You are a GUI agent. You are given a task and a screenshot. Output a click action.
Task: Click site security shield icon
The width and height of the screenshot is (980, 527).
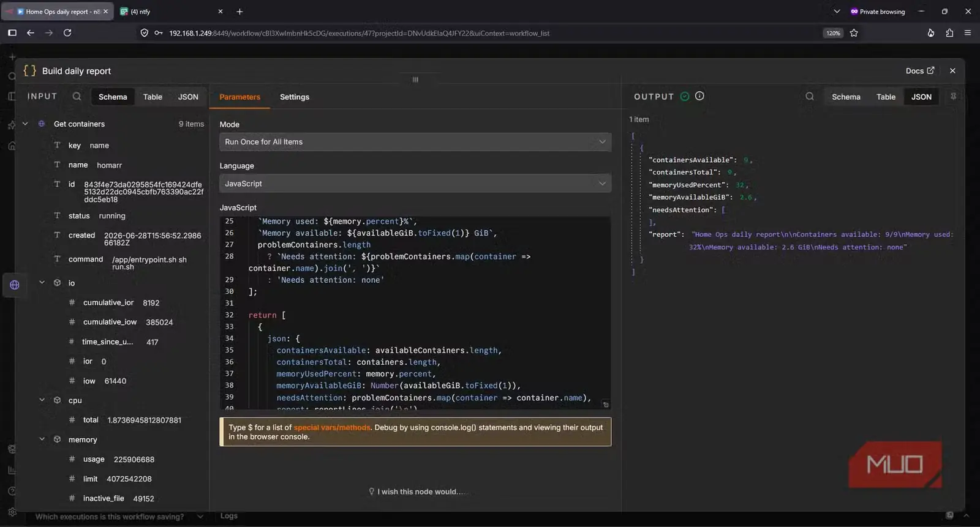point(145,33)
